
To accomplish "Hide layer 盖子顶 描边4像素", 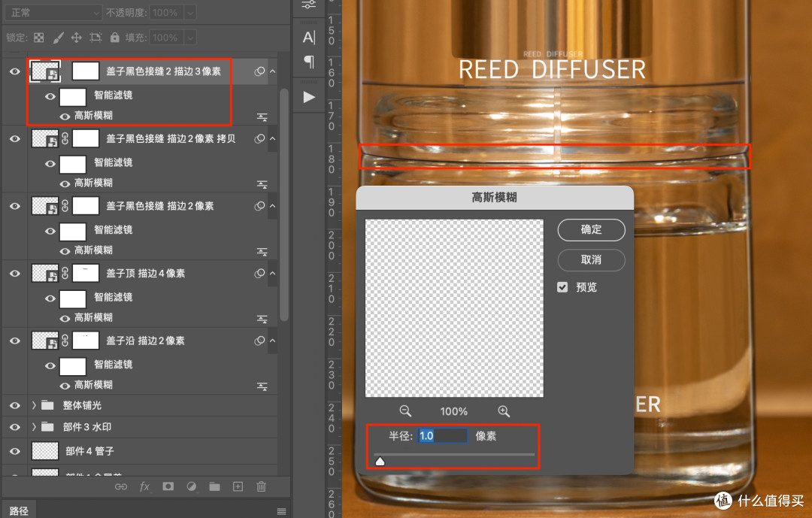I will pyautogui.click(x=15, y=274).
